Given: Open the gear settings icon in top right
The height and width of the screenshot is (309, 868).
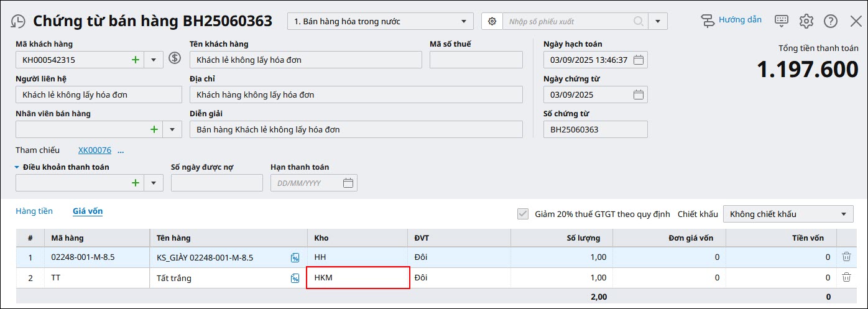Looking at the screenshot, I should coord(806,21).
